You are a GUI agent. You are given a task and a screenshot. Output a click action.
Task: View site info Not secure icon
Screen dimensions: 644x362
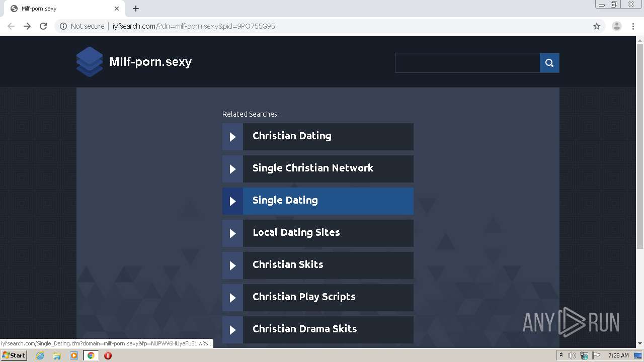[63, 26]
